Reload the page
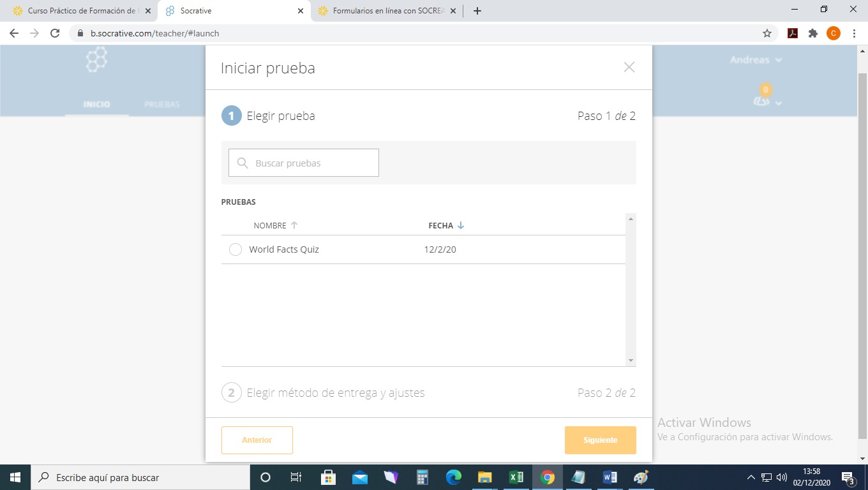This screenshot has height=490, width=868. pyautogui.click(x=55, y=33)
